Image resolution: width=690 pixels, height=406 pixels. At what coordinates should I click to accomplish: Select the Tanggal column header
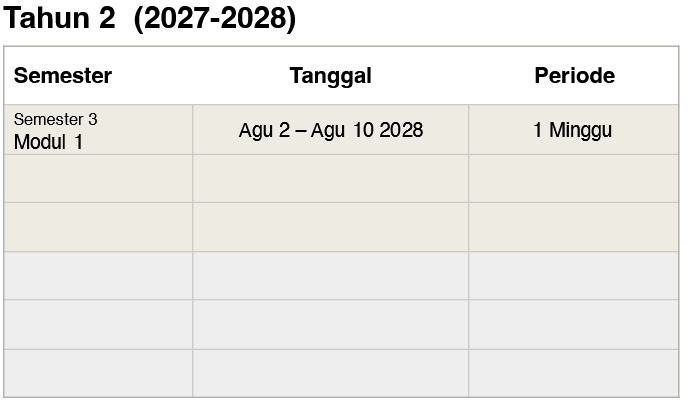click(330, 76)
